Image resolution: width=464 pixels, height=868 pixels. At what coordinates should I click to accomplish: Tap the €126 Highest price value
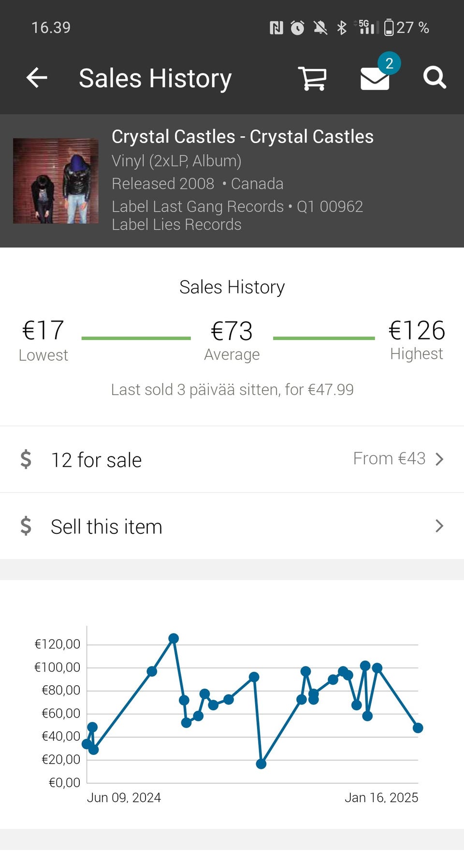(x=417, y=331)
